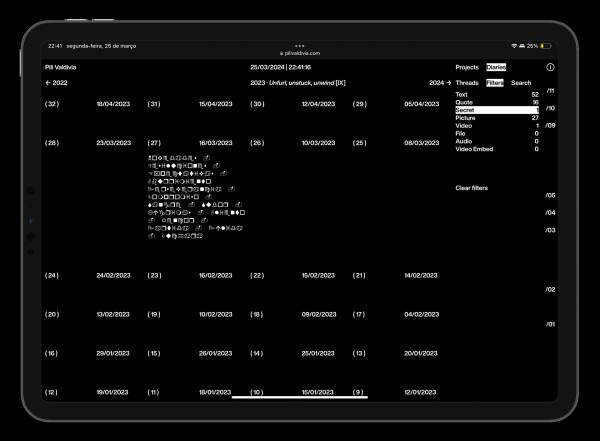Viewport: 600px width, 441px height.
Task: Open the Search tab
Action: [x=521, y=83]
